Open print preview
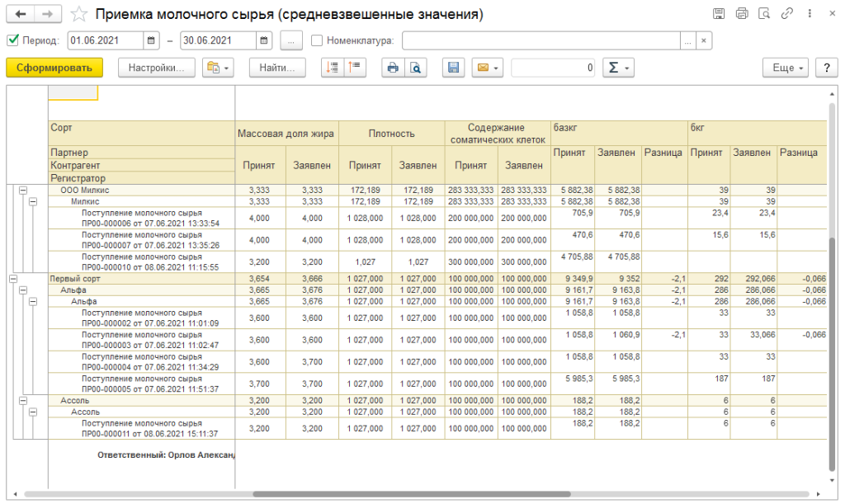 click(x=416, y=68)
